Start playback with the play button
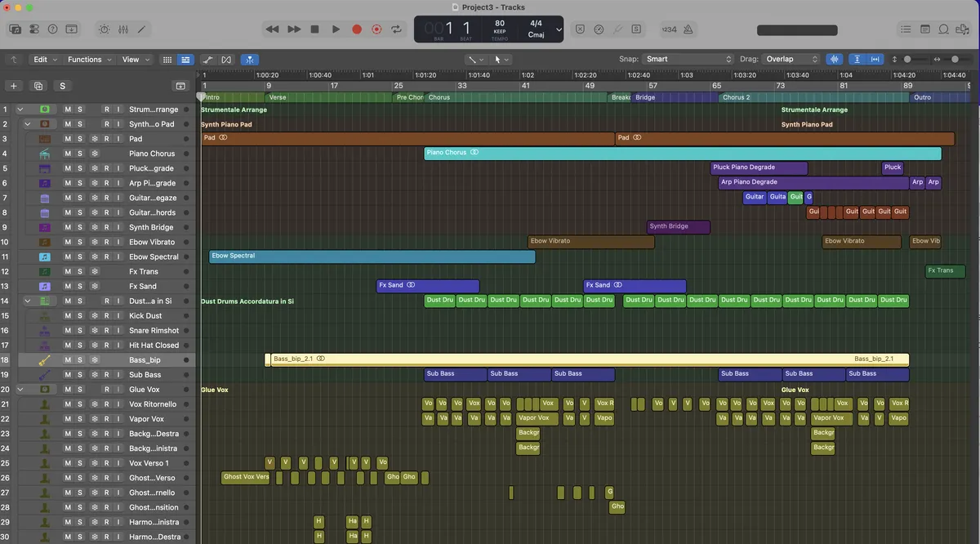The image size is (980, 544). pos(336,29)
